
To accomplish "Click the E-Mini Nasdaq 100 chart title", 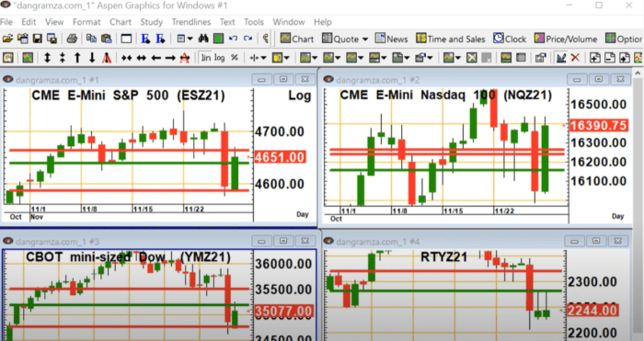I will [445, 96].
